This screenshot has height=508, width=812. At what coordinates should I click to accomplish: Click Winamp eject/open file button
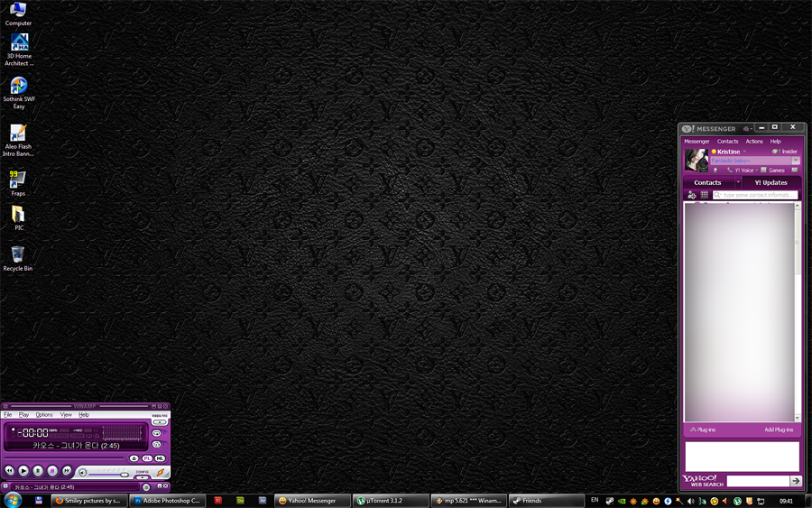point(134,458)
